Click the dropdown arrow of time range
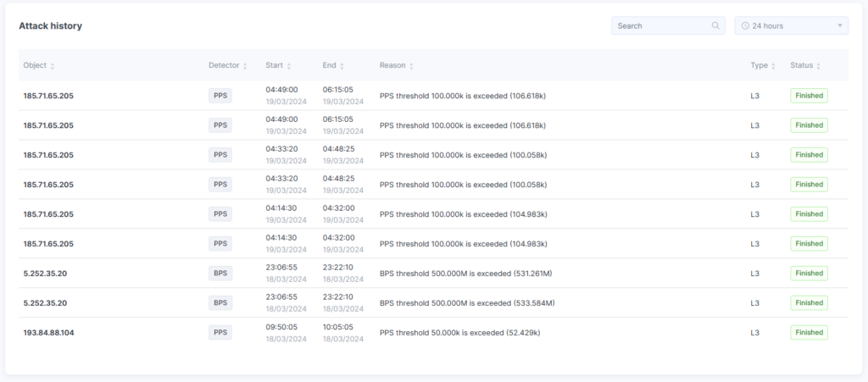Viewport: 868px width, 382px height. click(x=840, y=25)
